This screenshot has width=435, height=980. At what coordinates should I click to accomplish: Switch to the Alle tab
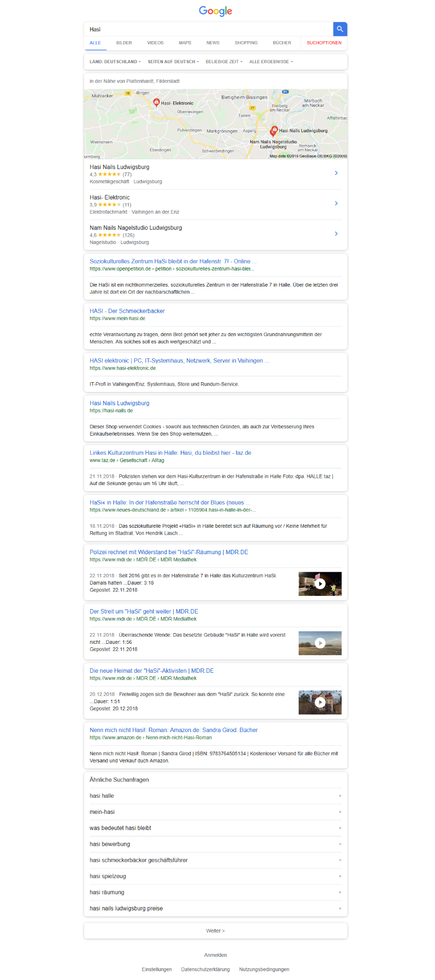[x=95, y=43]
